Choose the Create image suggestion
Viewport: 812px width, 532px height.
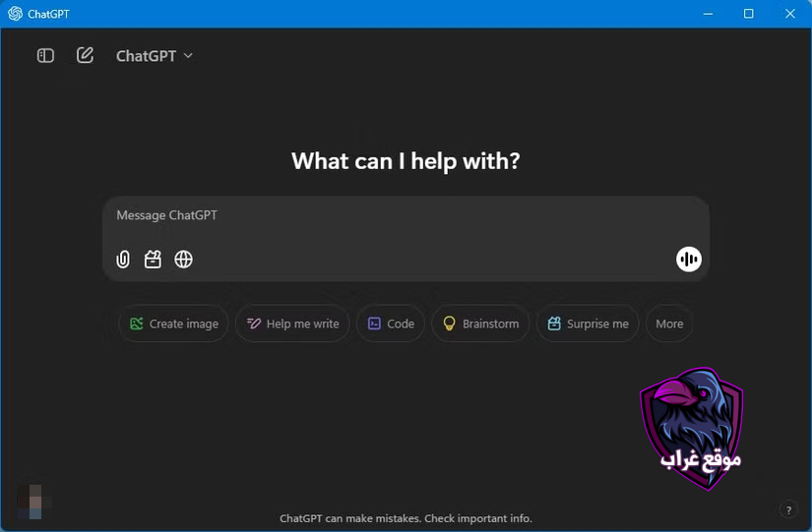click(x=173, y=324)
